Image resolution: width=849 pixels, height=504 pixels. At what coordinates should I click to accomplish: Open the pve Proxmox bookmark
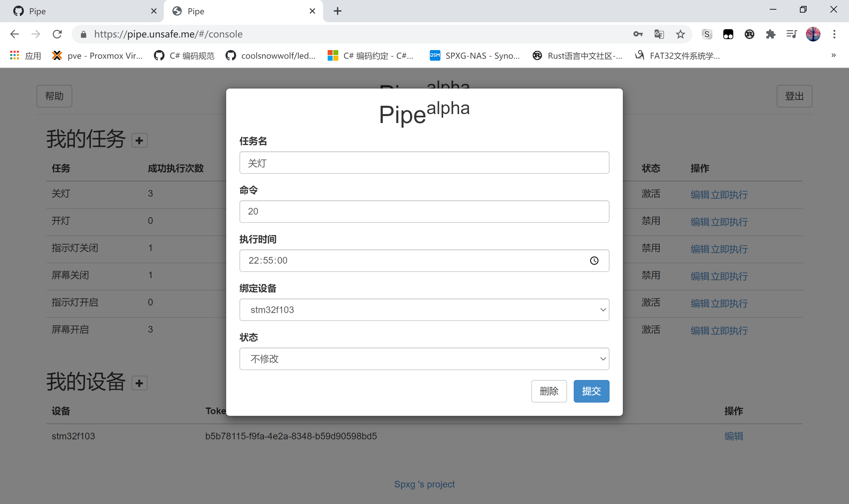click(x=98, y=56)
